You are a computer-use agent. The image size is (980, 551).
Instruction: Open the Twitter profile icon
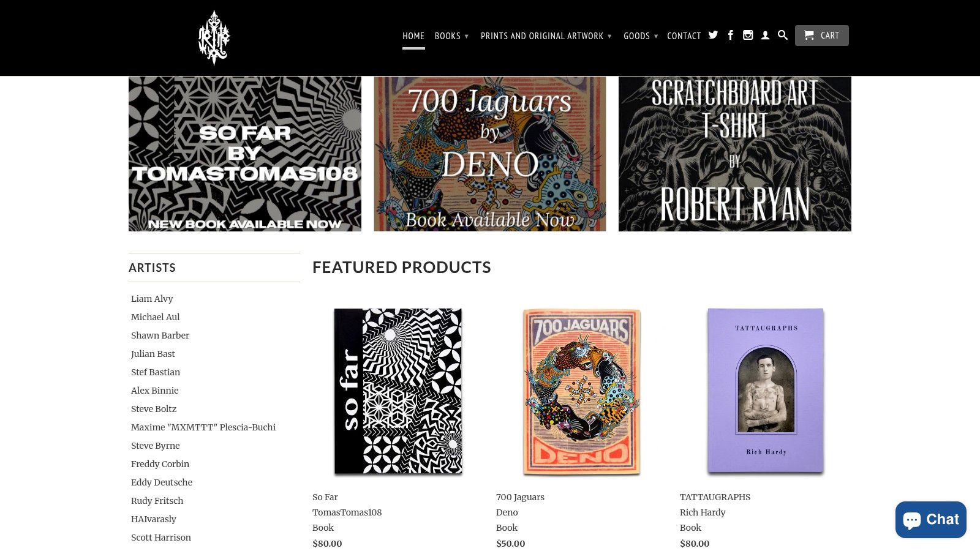(713, 36)
